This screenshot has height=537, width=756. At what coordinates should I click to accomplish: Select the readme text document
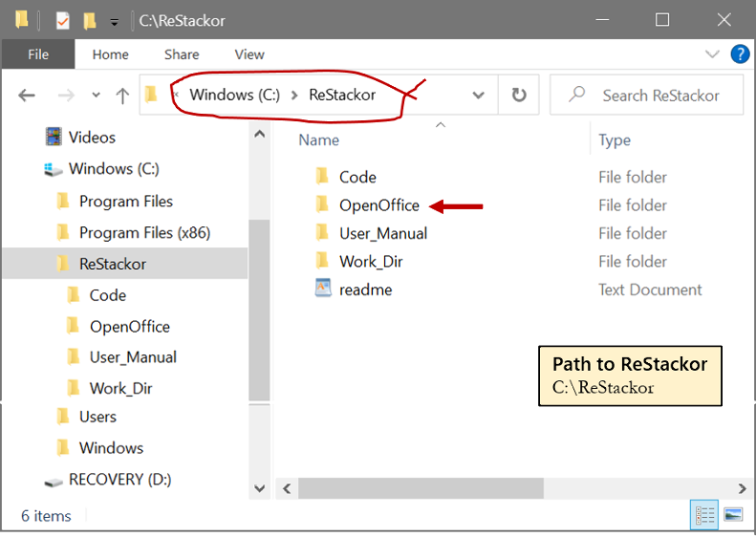pyautogui.click(x=365, y=290)
